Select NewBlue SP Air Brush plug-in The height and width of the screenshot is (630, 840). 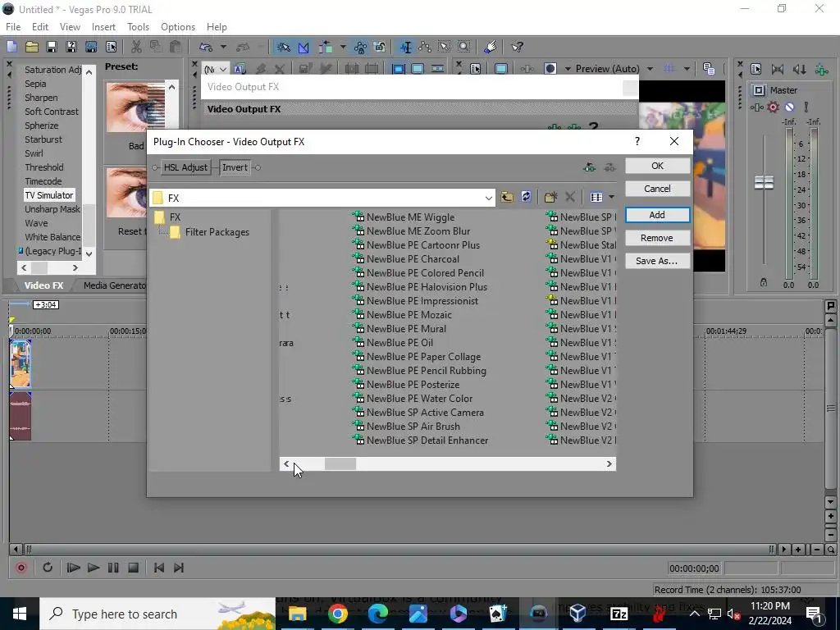tap(406, 427)
